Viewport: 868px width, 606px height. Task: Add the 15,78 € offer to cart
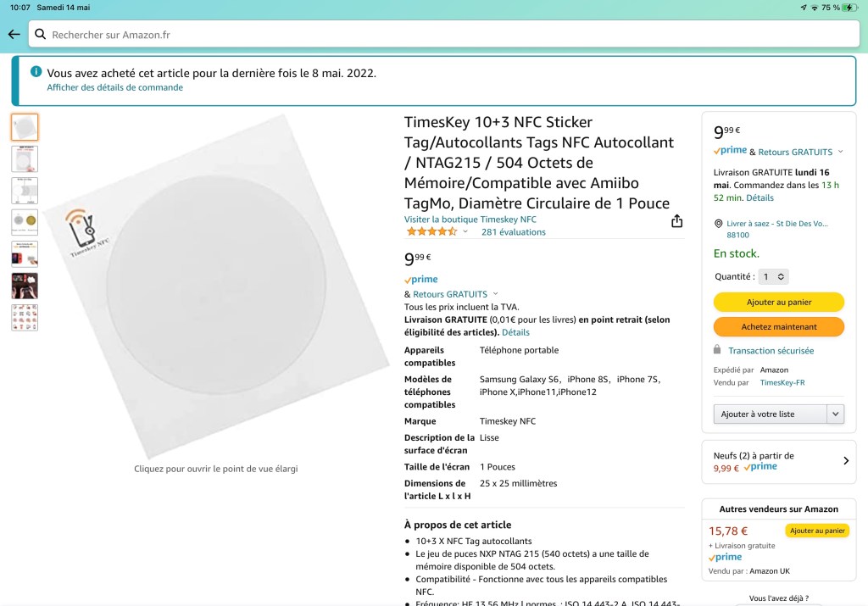pyautogui.click(x=816, y=531)
